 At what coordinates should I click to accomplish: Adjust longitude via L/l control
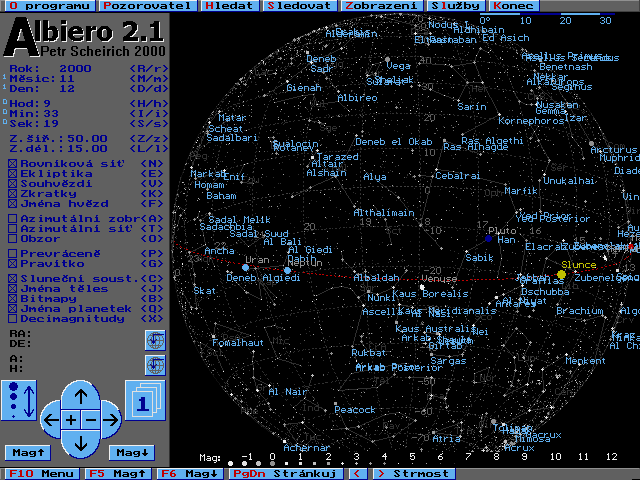click(149, 149)
